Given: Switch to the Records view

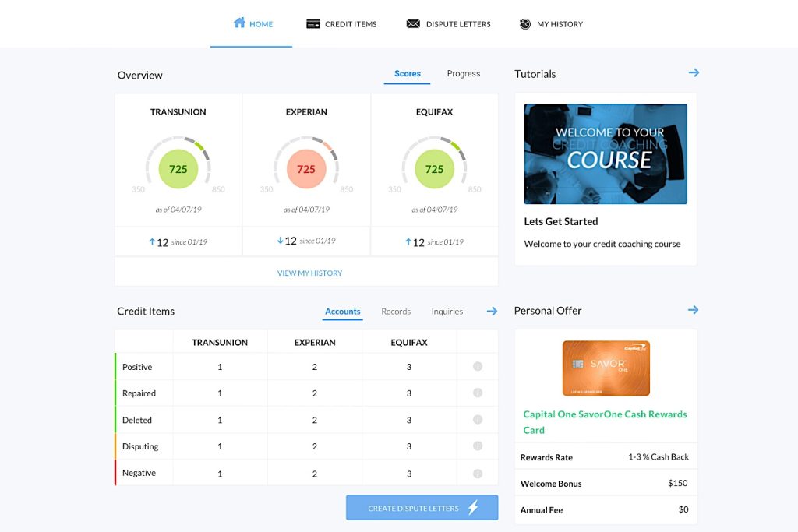Looking at the screenshot, I should tap(395, 311).
